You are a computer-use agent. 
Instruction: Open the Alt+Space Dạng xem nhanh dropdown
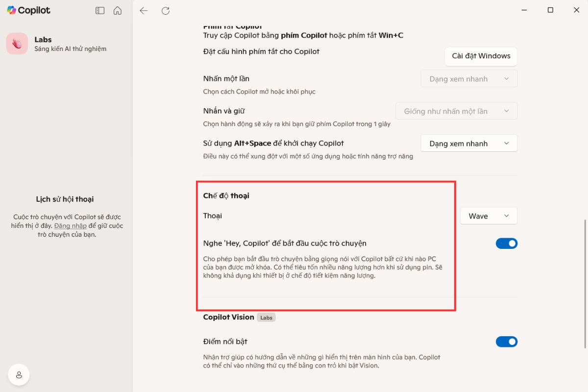tap(469, 144)
